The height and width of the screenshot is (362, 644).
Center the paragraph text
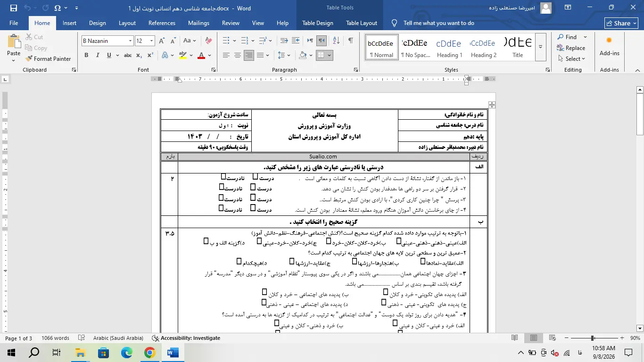point(238,55)
